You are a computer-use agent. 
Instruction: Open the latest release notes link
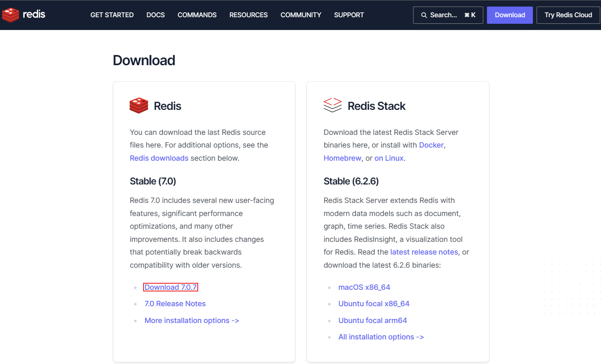click(x=424, y=252)
